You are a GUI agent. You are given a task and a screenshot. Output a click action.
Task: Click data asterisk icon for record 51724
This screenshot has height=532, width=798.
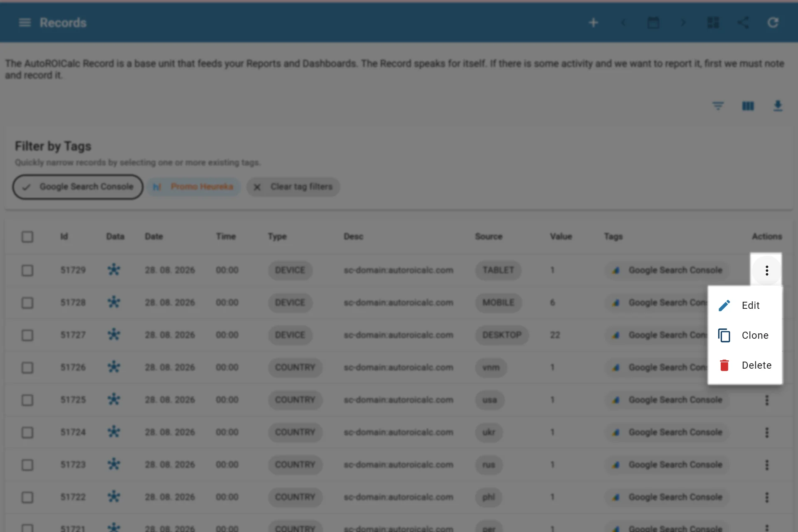(x=114, y=432)
